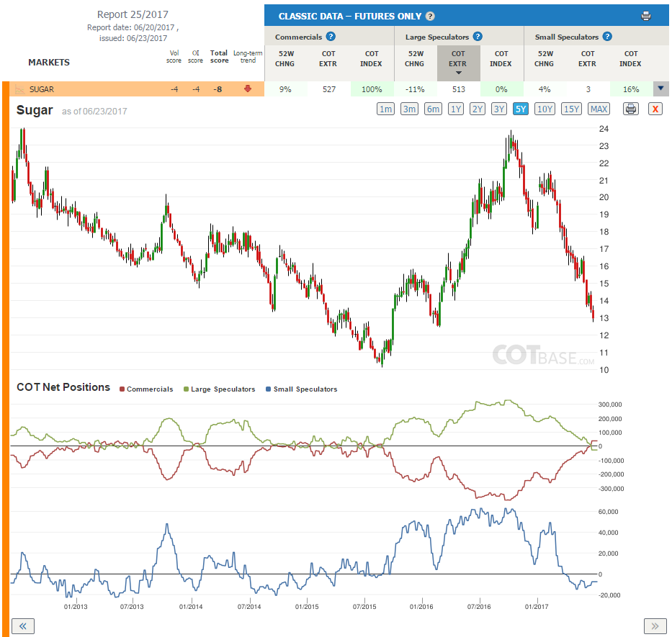The image size is (672, 637).
Task: Click the red long-term trend down arrow
Action: [247, 89]
